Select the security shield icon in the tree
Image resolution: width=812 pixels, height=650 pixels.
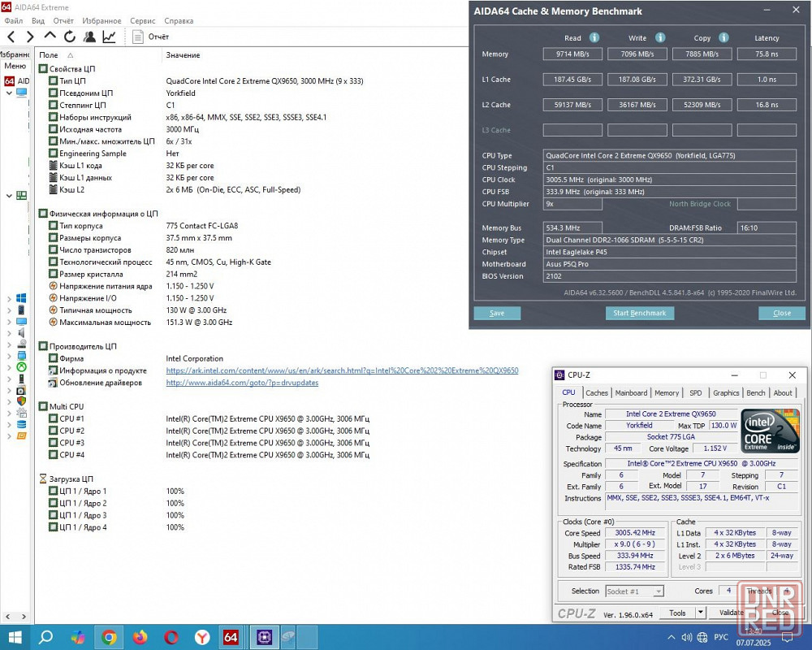pos(21,401)
